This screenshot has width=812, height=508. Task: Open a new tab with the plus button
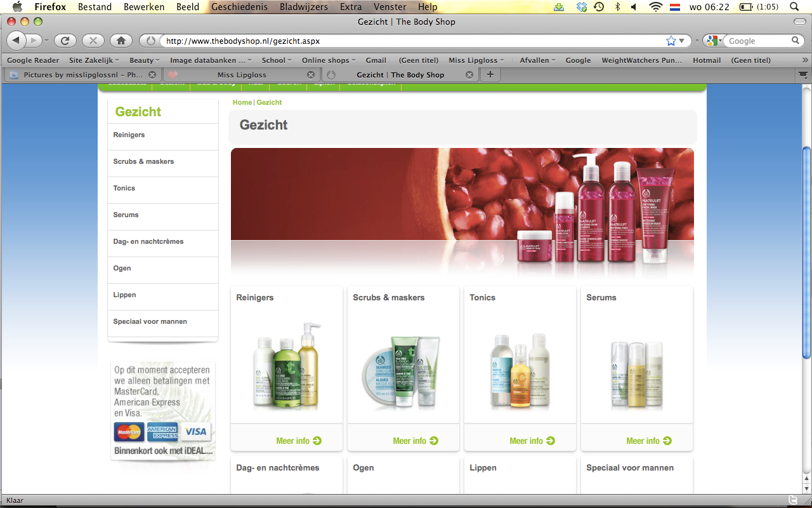click(x=490, y=75)
